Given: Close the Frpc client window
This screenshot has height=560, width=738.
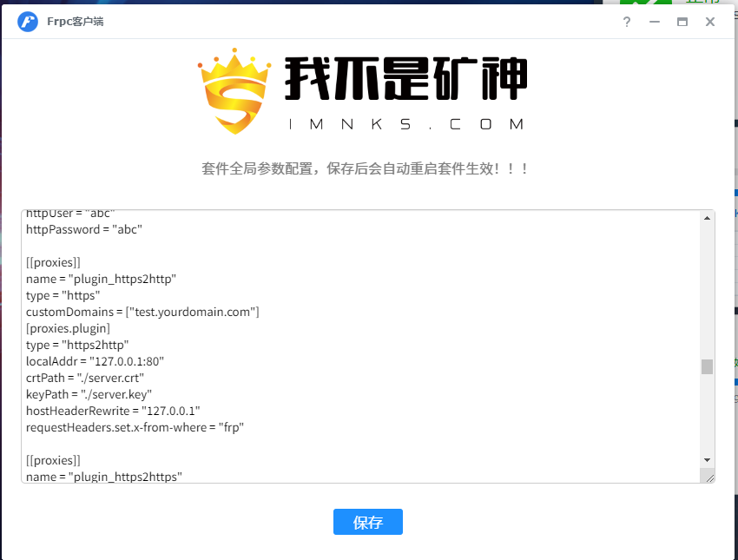Looking at the screenshot, I should coord(709,22).
